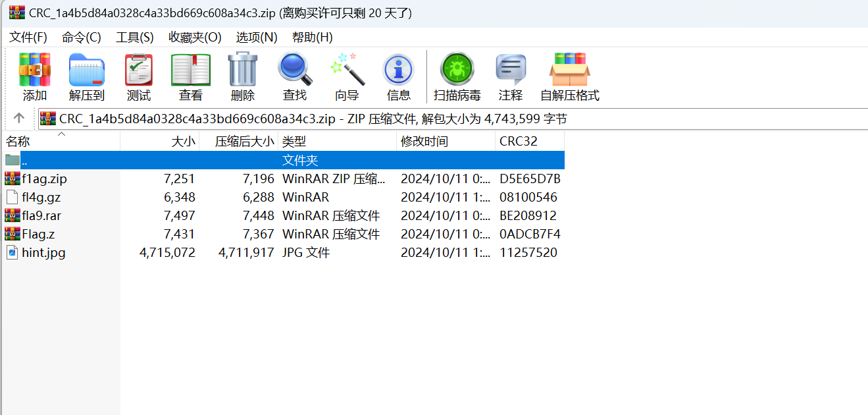Click the CRC32 value 0ADCB7F4

[530, 234]
